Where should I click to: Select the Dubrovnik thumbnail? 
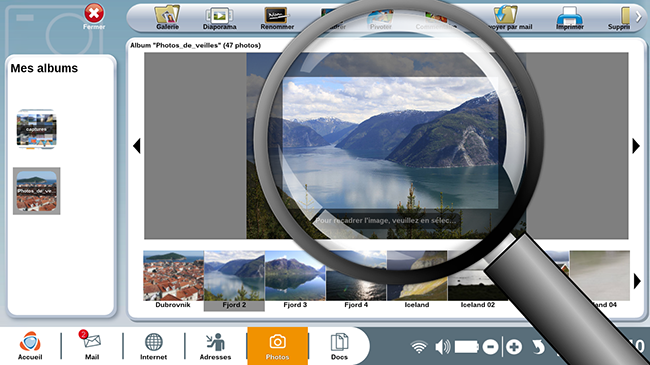click(173, 280)
